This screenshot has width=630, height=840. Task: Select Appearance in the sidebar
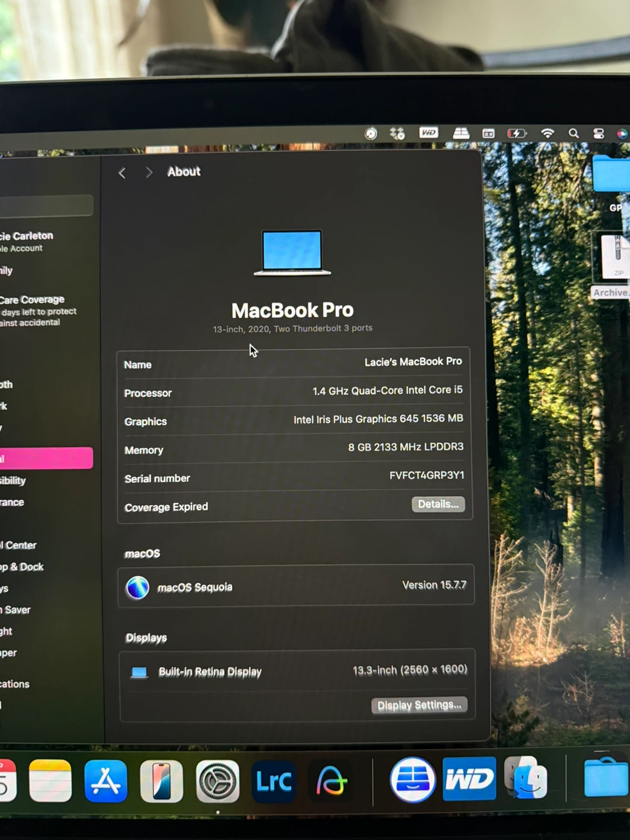tap(12, 502)
